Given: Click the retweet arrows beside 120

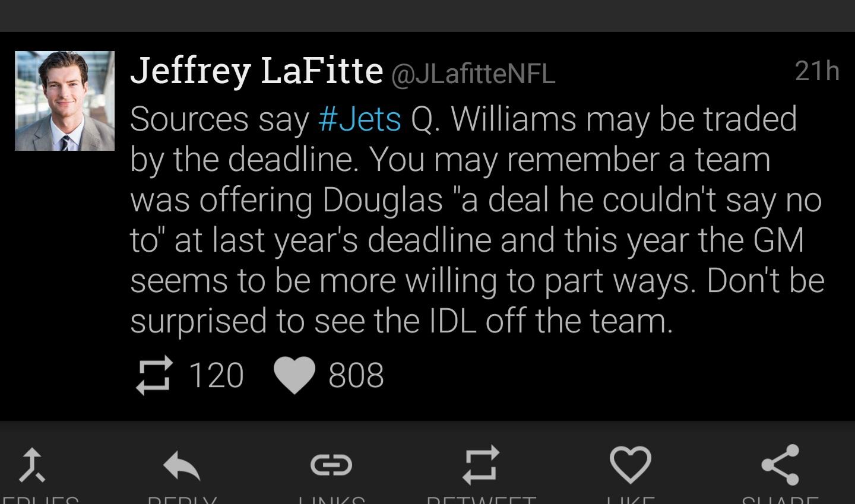Looking at the screenshot, I should (x=154, y=376).
